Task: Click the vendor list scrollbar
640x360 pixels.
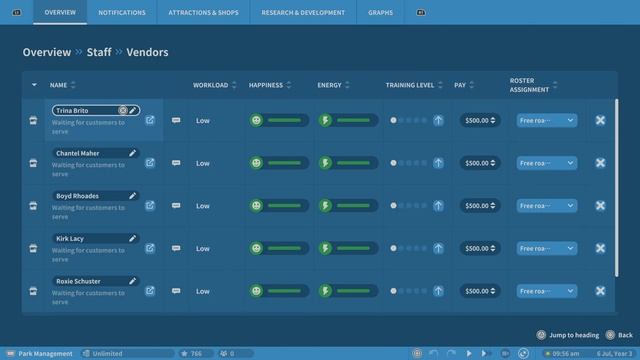Action: [x=616, y=188]
